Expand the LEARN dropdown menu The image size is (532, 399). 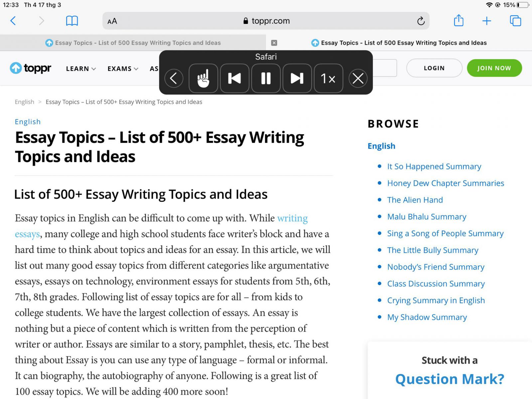tap(81, 68)
